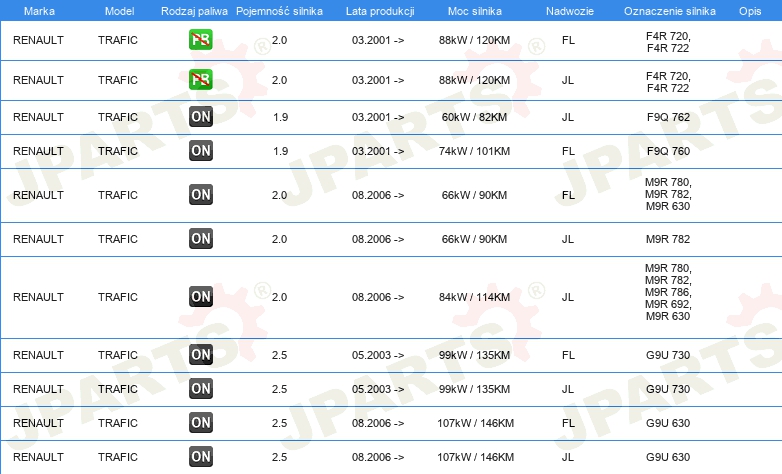Click the Nadwozie column header
This screenshot has width=782, height=474.
click(x=570, y=11)
